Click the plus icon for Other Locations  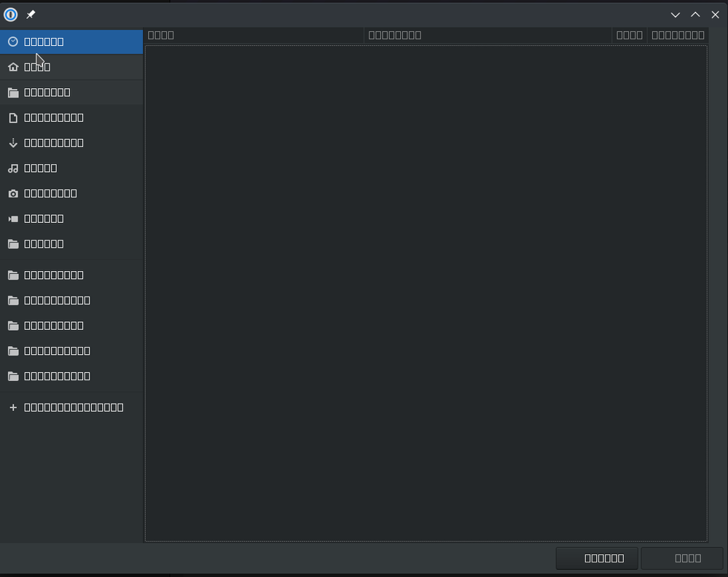pyautogui.click(x=12, y=407)
